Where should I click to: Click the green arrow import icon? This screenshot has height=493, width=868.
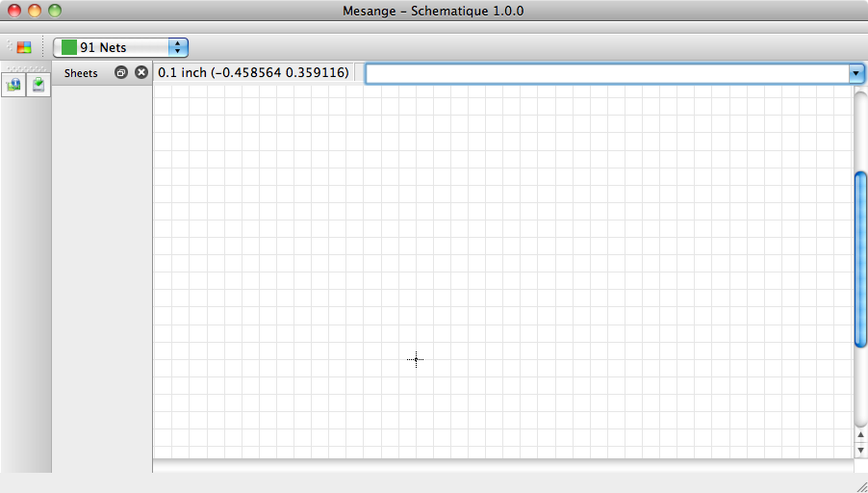tap(38, 85)
